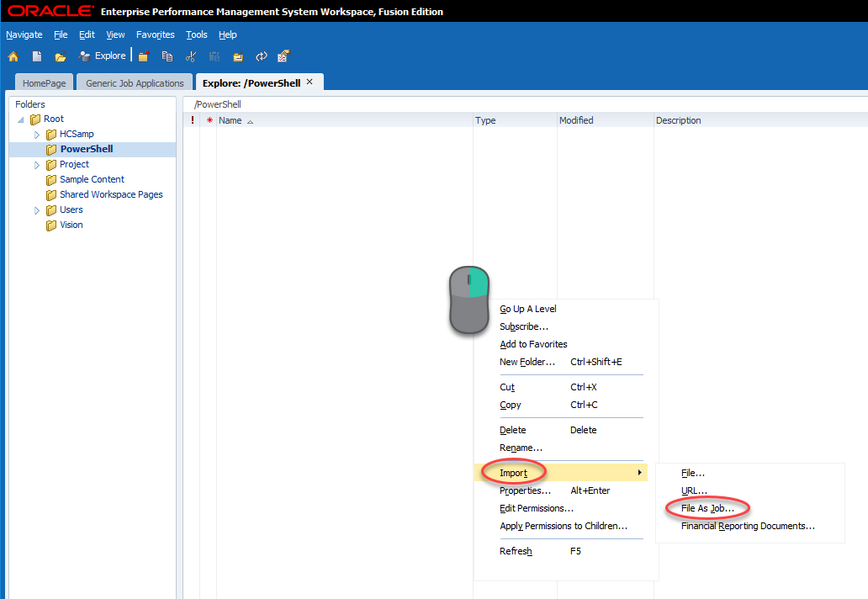Click the red asterisk column header
This screenshot has height=599, width=868.
point(209,120)
